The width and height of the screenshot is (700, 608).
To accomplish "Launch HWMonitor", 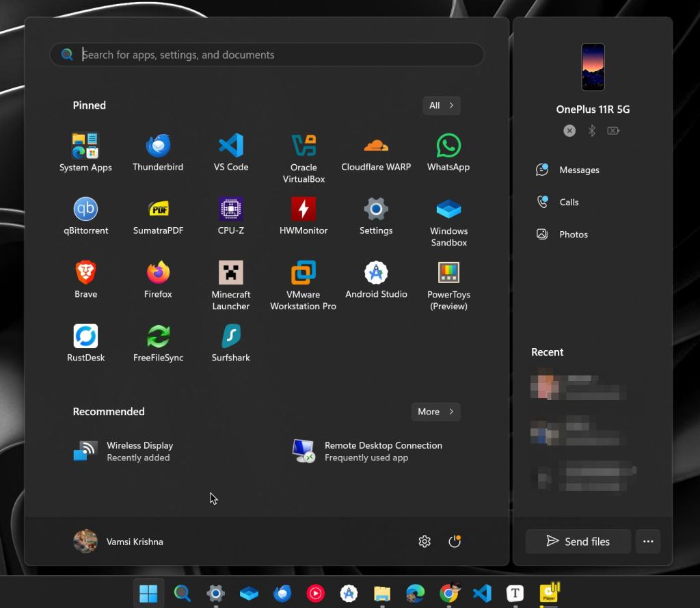I will [x=304, y=215].
